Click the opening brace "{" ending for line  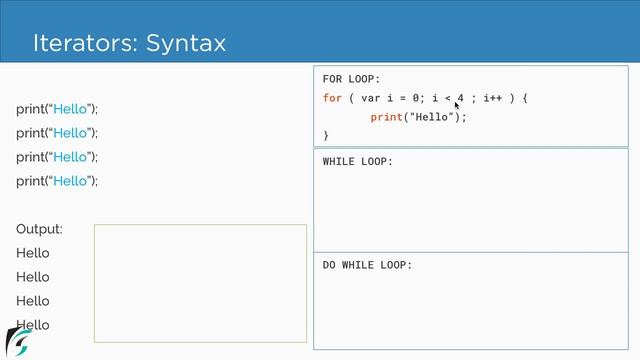[525, 98]
